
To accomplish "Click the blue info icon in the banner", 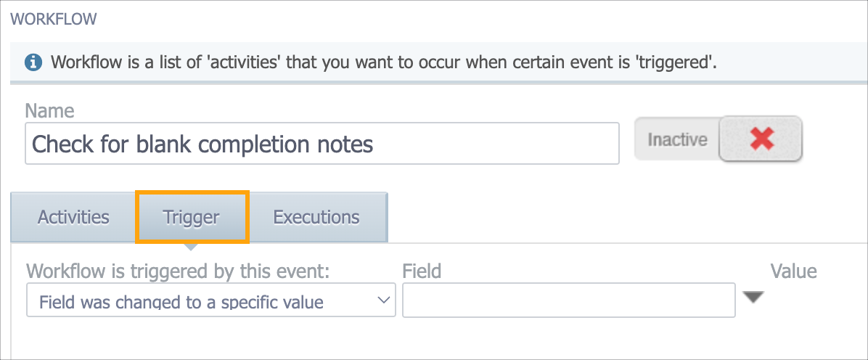I will click(33, 62).
